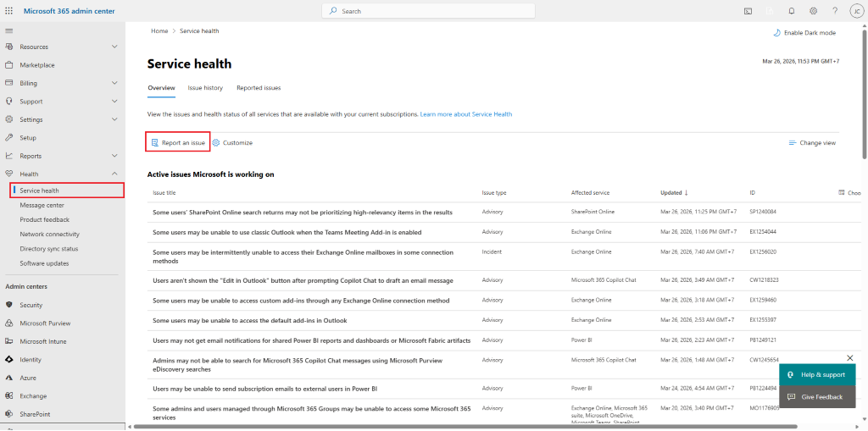Screen dimensions: 868x431
Task: Expand the Settings menu chevron
Action: [x=114, y=119]
